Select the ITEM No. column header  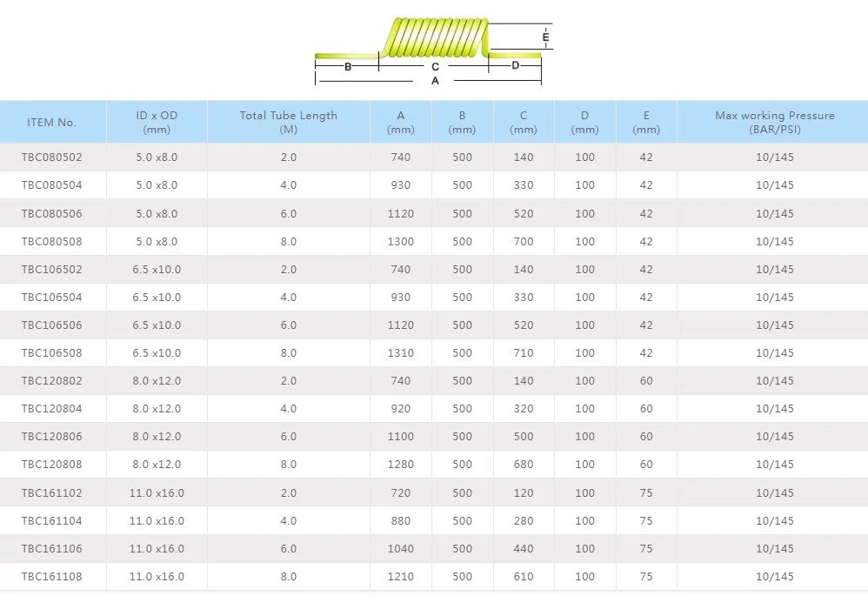click(51, 123)
